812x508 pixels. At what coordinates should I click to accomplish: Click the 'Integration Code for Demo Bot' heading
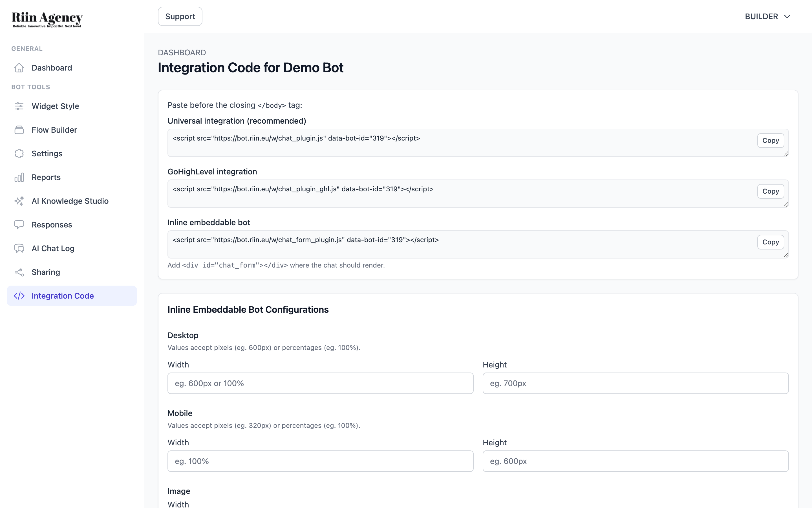point(251,67)
